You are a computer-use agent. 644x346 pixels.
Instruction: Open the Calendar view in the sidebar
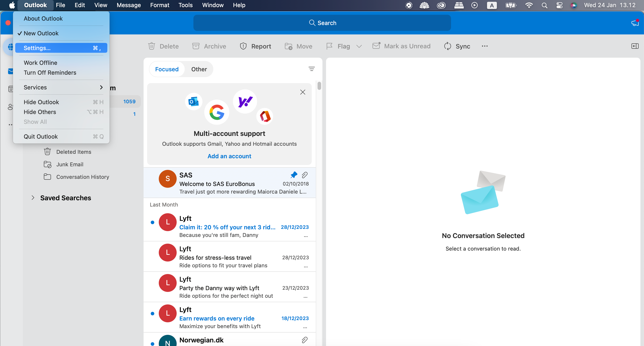[11, 89]
